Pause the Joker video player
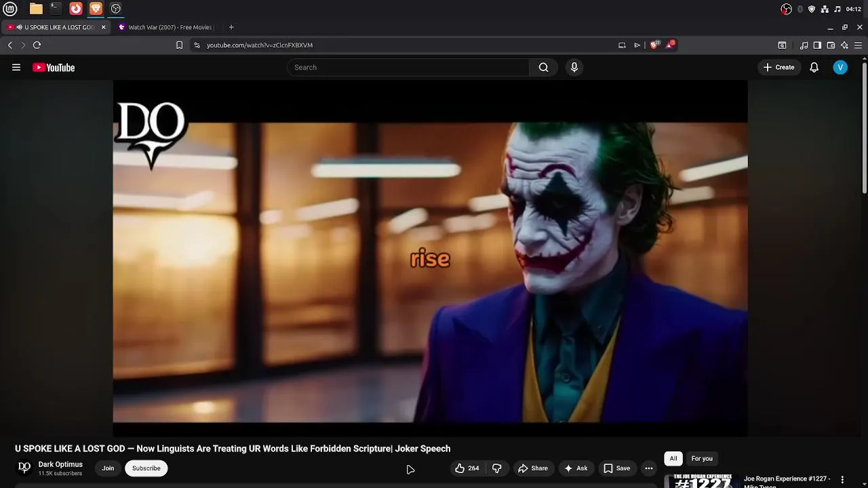Screen dimensions: 868x488 pos(430,259)
